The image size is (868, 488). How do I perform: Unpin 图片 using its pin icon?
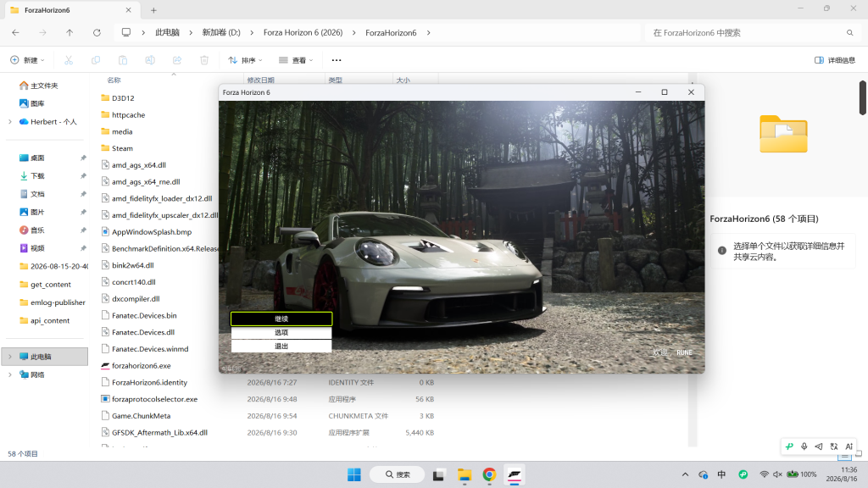tap(83, 212)
